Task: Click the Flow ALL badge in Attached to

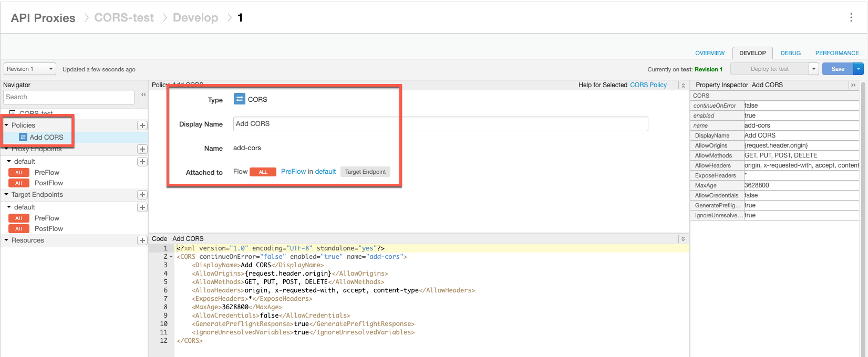Action: click(x=263, y=172)
